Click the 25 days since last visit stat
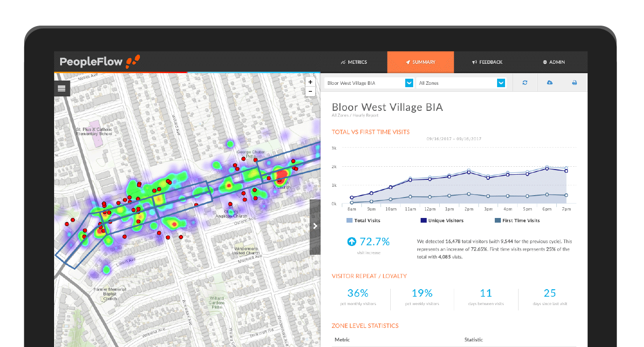The width and height of the screenshot is (644, 347). coord(550,297)
